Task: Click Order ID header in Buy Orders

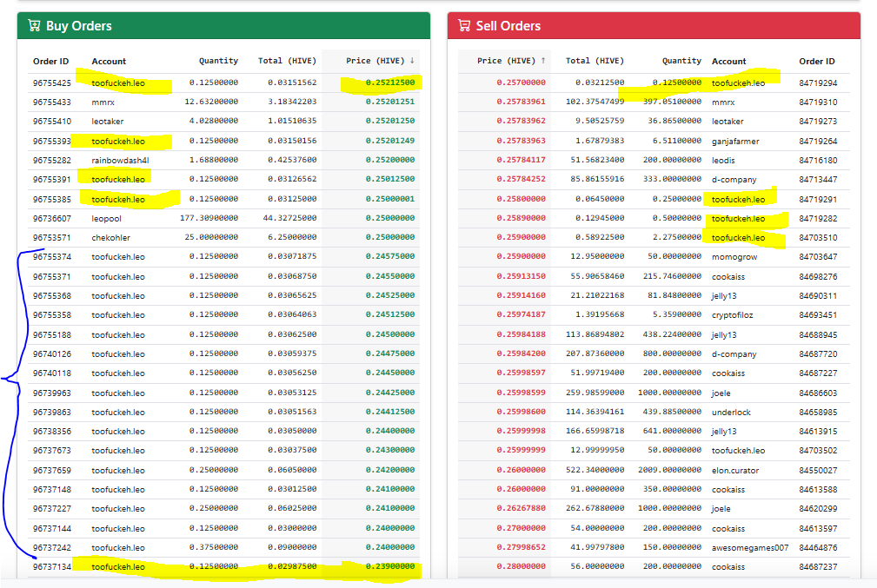Action: pyautogui.click(x=51, y=62)
